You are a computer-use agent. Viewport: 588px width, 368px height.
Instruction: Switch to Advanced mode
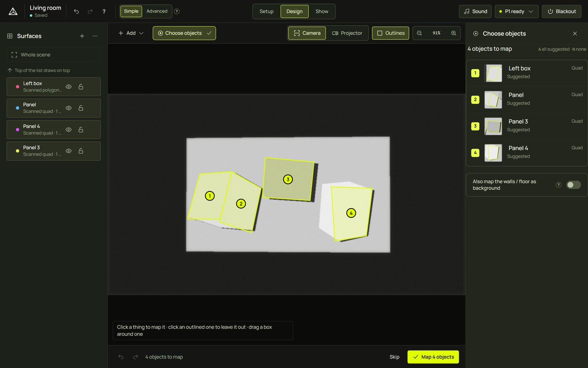pyautogui.click(x=157, y=11)
